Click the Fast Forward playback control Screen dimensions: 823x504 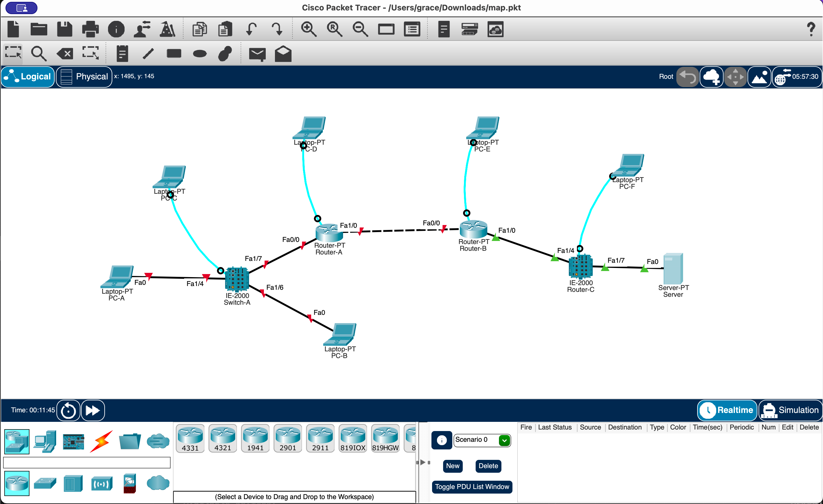click(92, 410)
